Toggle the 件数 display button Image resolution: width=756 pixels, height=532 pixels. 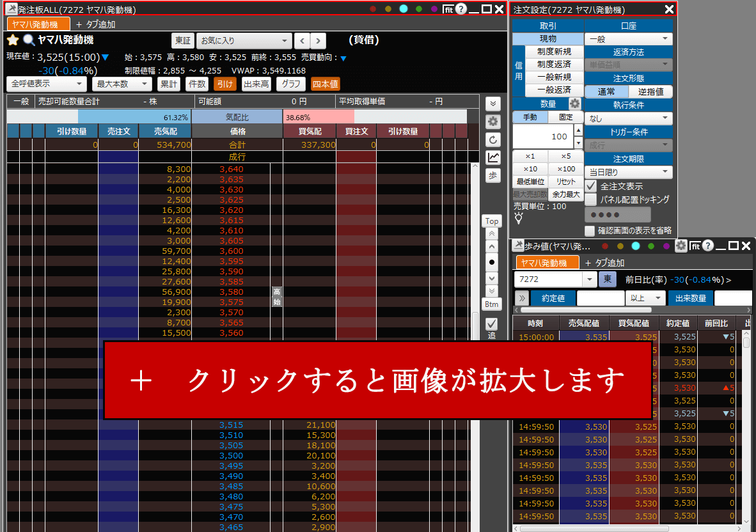pyautogui.click(x=197, y=84)
